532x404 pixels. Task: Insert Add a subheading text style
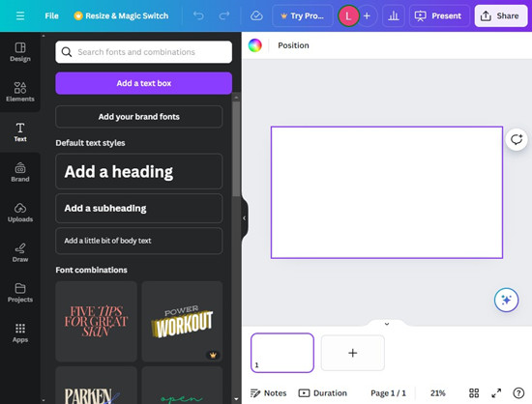(x=138, y=208)
